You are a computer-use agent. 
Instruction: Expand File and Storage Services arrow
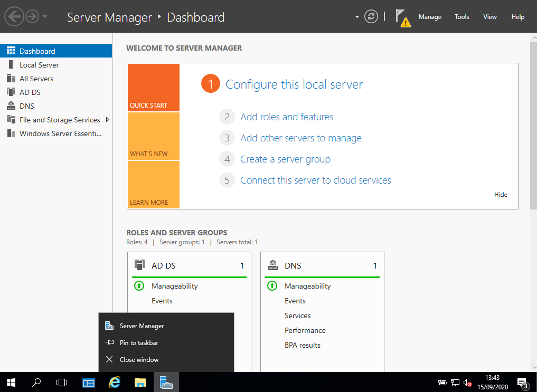coord(108,120)
